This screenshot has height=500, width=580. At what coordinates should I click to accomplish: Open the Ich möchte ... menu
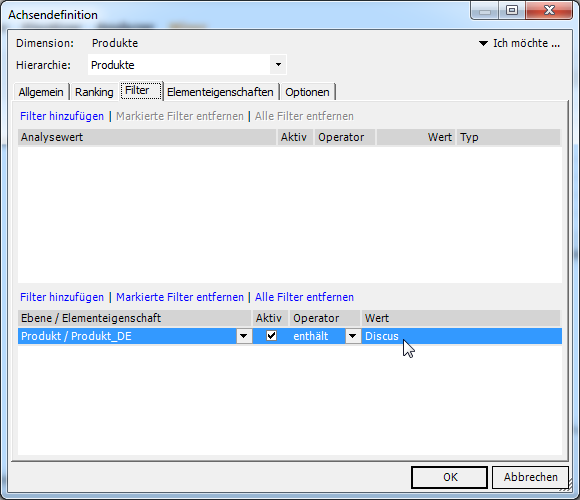coord(520,43)
